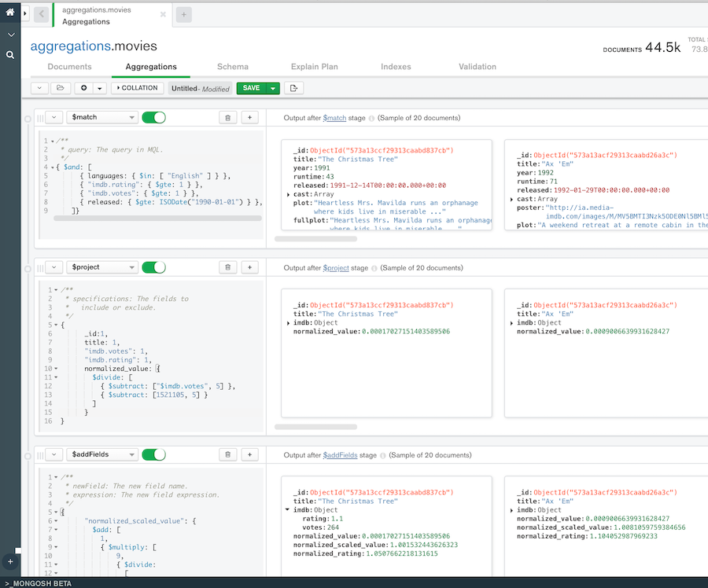This screenshot has height=588, width=708.
Task: Open the $project documentation link
Action: tap(336, 267)
